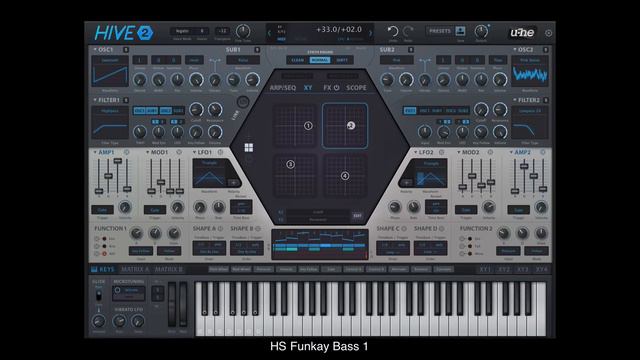Solo OSC1 with its S button

[x=126, y=50]
